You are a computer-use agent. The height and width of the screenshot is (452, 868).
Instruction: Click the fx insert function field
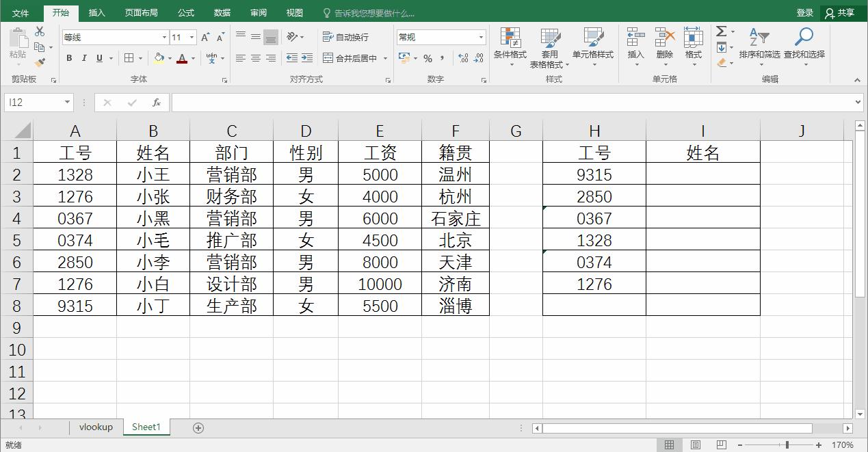157,102
